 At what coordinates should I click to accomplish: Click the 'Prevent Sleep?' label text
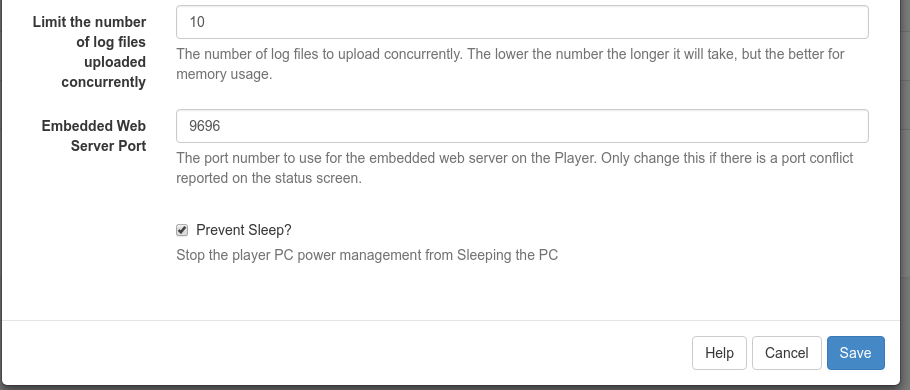tap(244, 230)
